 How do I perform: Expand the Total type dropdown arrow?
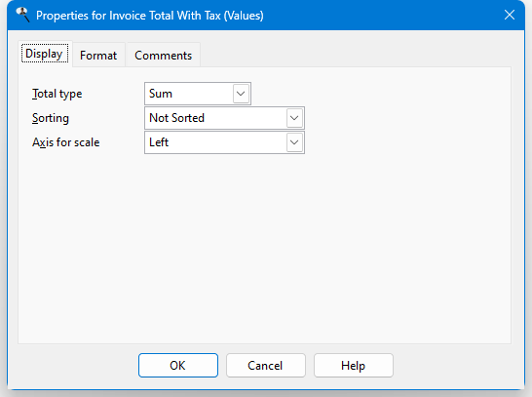[x=241, y=94]
